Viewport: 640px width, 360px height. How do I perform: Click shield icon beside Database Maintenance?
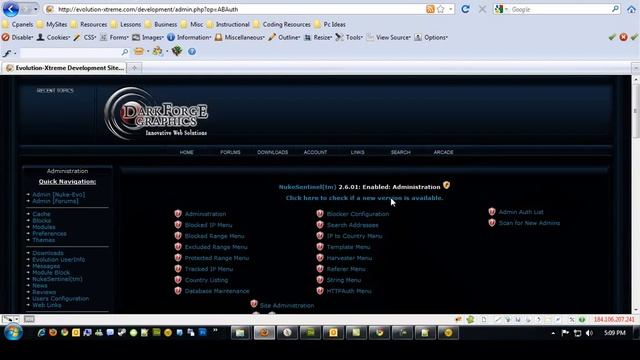pyautogui.click(x=178, y=291)
